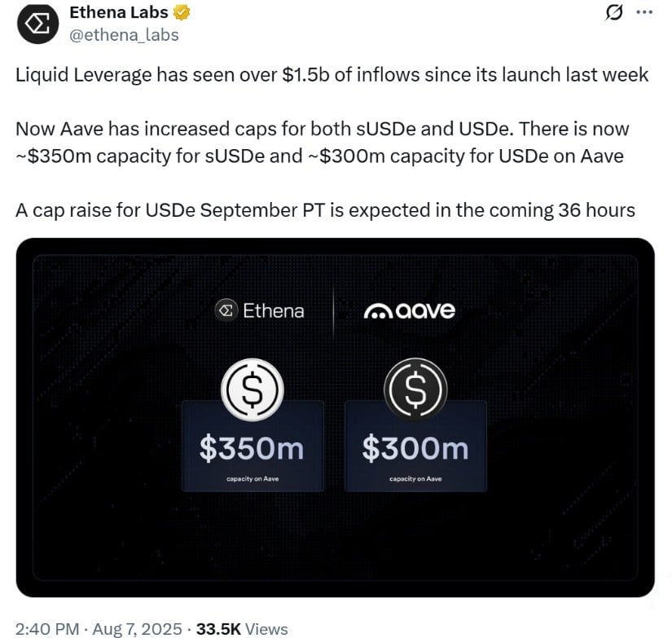The image size is (672, 638).
Task: Click the USDe September PT sentence
Action: (x=325, y=210)
